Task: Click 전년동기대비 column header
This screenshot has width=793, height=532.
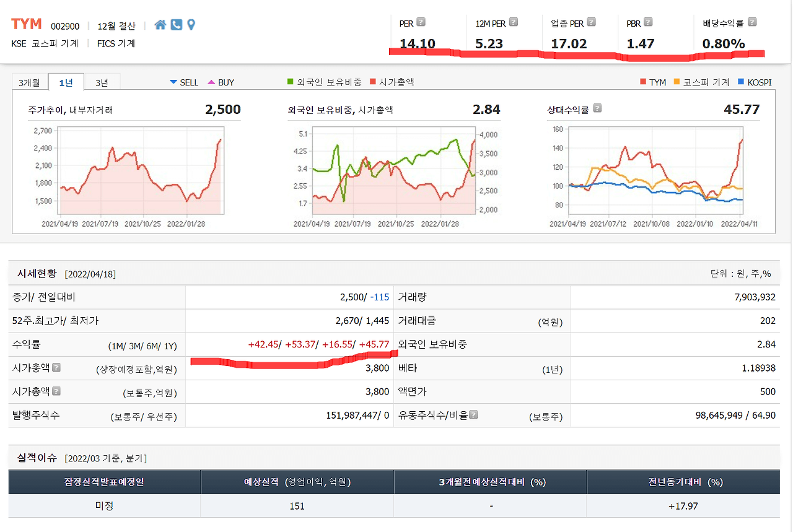Action: (683, 482)
